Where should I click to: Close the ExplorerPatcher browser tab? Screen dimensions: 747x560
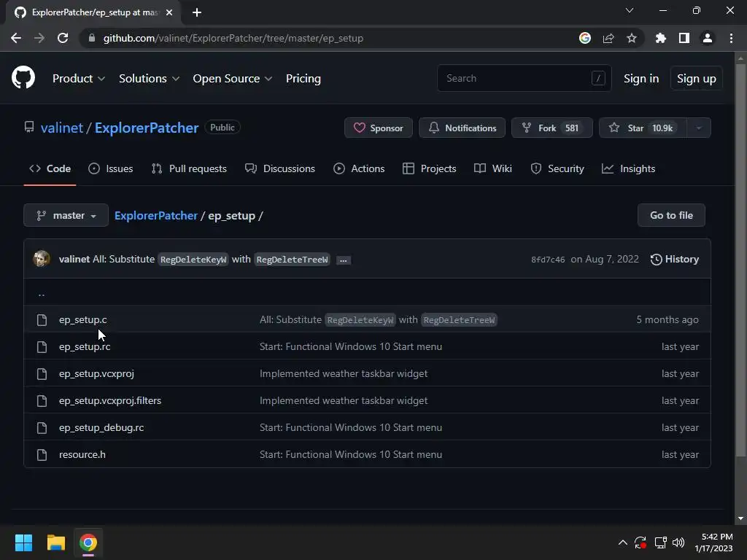coord(169,12)
